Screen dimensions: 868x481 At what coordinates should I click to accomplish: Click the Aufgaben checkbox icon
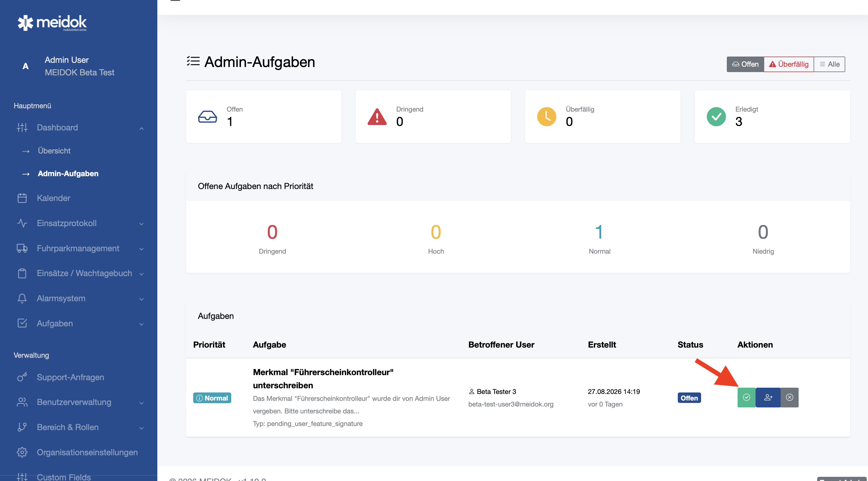tap(22, 323)
